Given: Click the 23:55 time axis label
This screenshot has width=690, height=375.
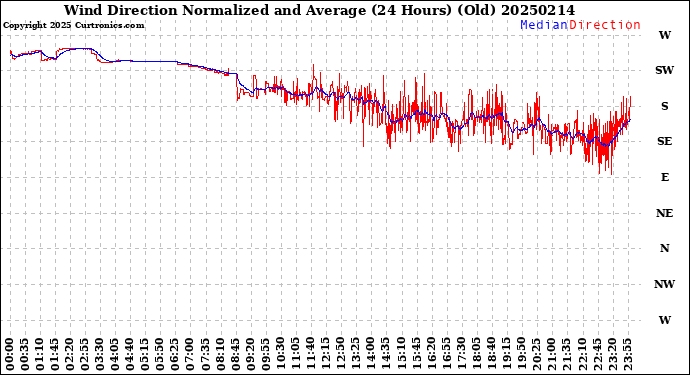Looking at the screenshot, I should pyautogui.click(x=627, y=355).
